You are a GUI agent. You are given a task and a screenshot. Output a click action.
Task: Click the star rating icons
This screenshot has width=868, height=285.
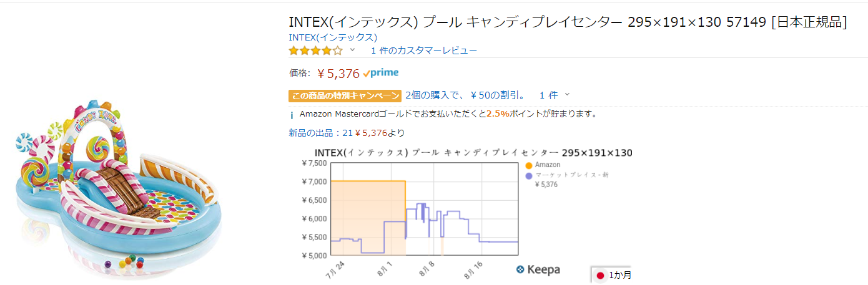coord(315,51)
